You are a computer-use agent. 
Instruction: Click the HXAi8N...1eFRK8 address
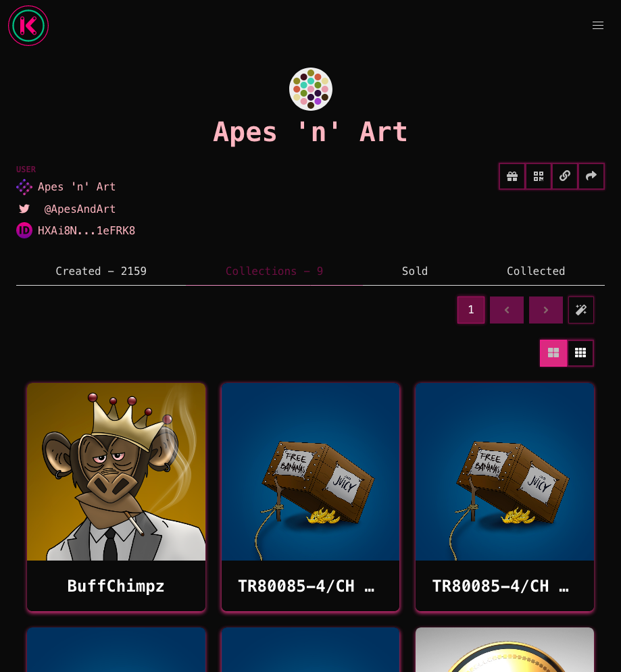86,230
